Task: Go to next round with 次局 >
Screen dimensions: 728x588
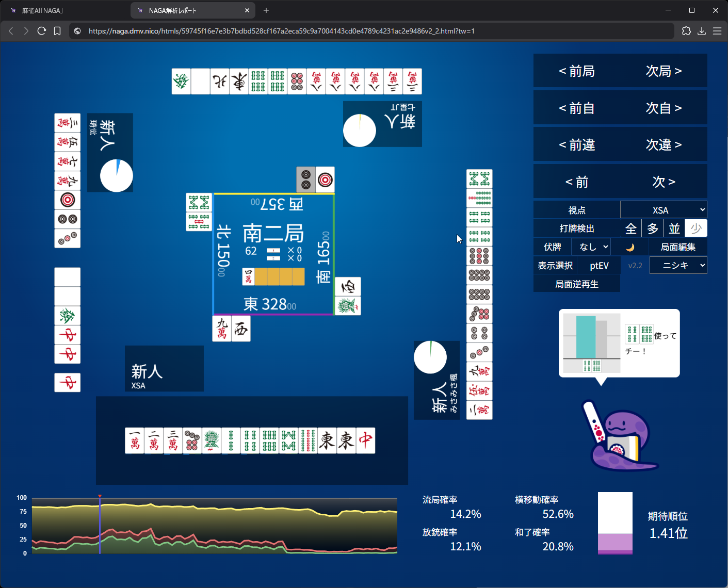Action: (664, 71)
